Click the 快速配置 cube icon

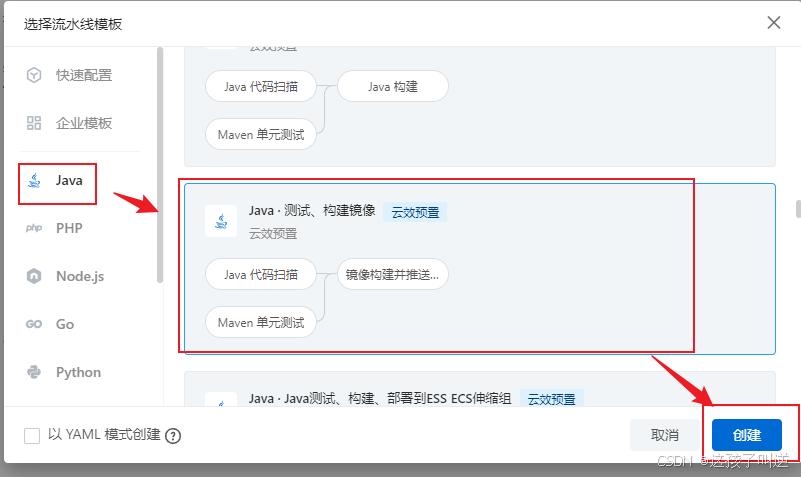34,75
